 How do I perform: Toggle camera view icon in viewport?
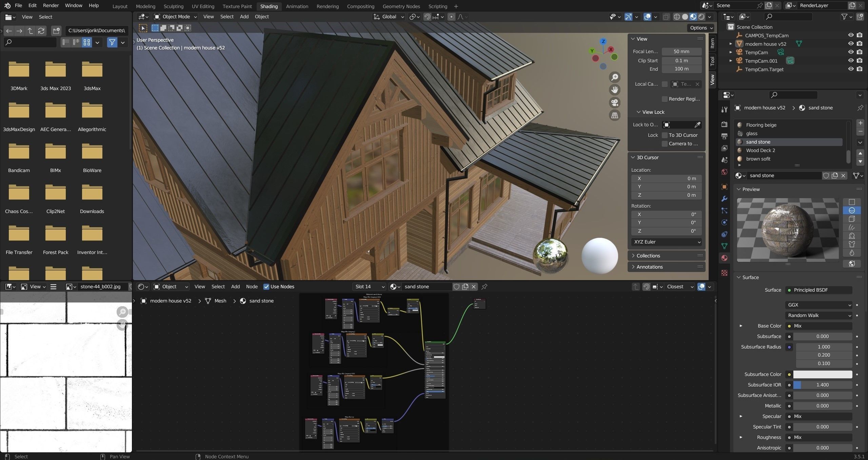click(615, 103)
